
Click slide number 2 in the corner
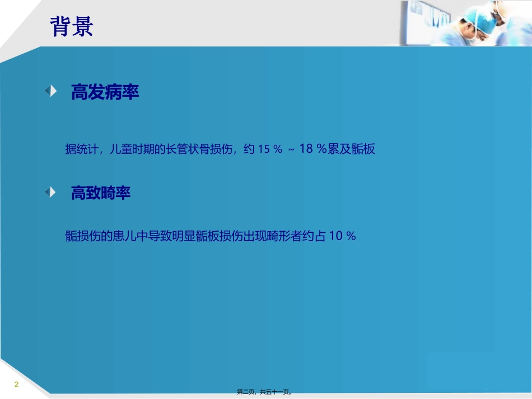pyautogui.click(x=16, y=384)
